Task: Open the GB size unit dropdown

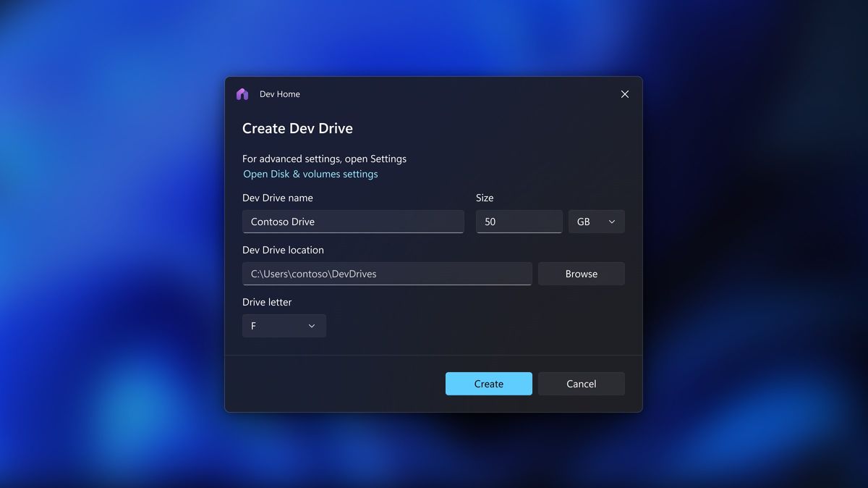Action: [x=596, y=222]
